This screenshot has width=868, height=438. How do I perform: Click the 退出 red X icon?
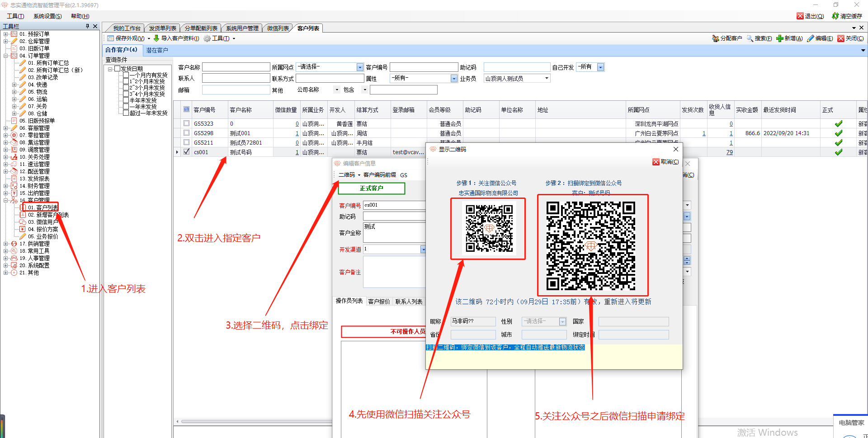800,16
